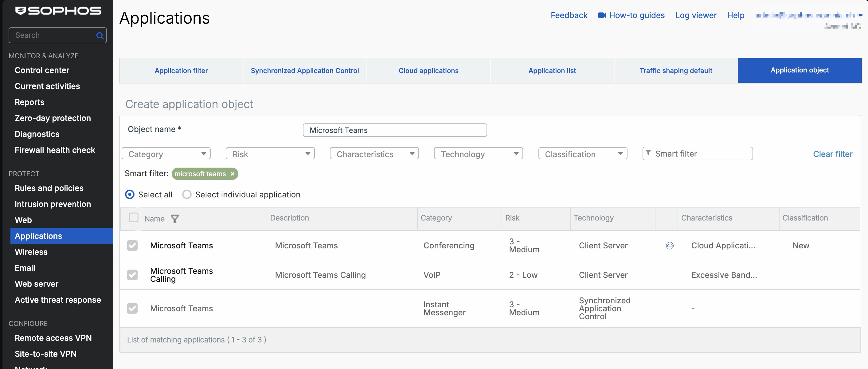This screenshot has height=369, width=868.
Task: Open Web server in sidebar
Action: pos(37,284)
